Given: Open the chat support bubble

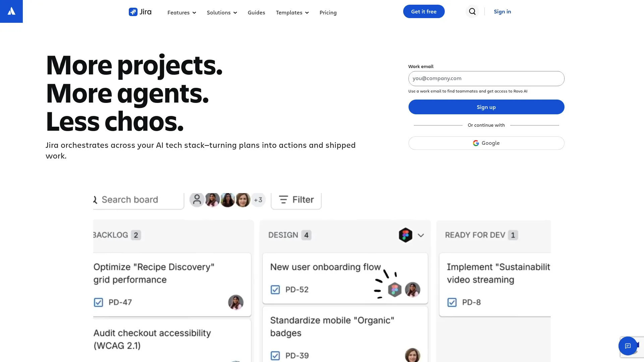Looking at the screenshot, I should click(628, 346).
